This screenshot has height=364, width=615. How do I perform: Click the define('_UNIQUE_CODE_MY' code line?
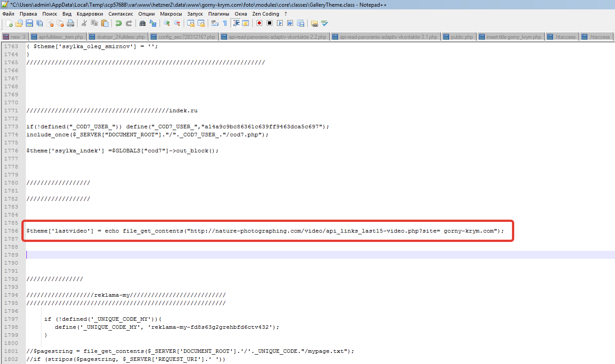coord(167,327)
